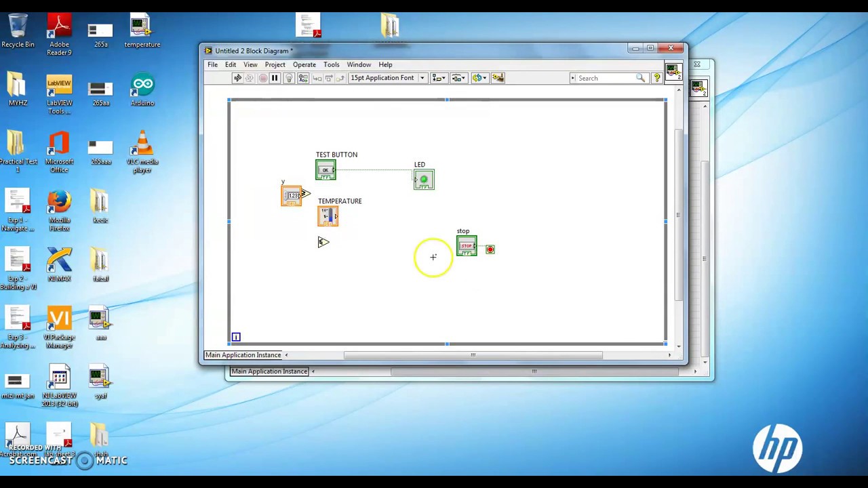Open the Align Objects dropdown
Image resolution: width=868 pixels, height=488 pixels.
[x=439, y=78]
